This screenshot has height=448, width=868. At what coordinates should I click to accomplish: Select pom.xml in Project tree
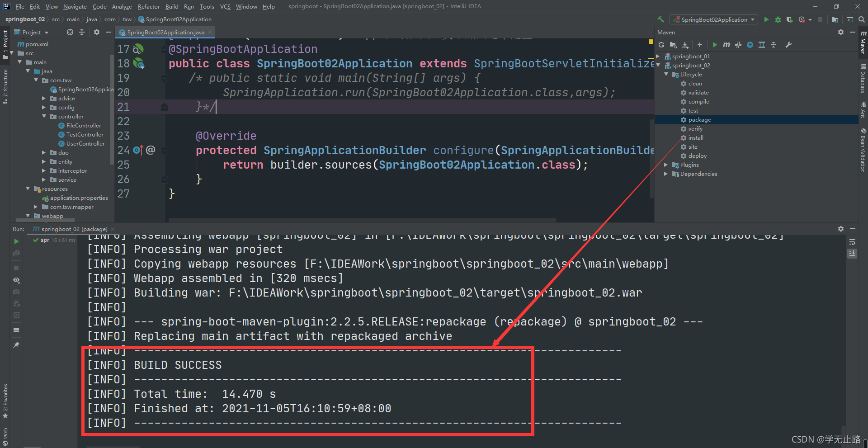point(37,44)
